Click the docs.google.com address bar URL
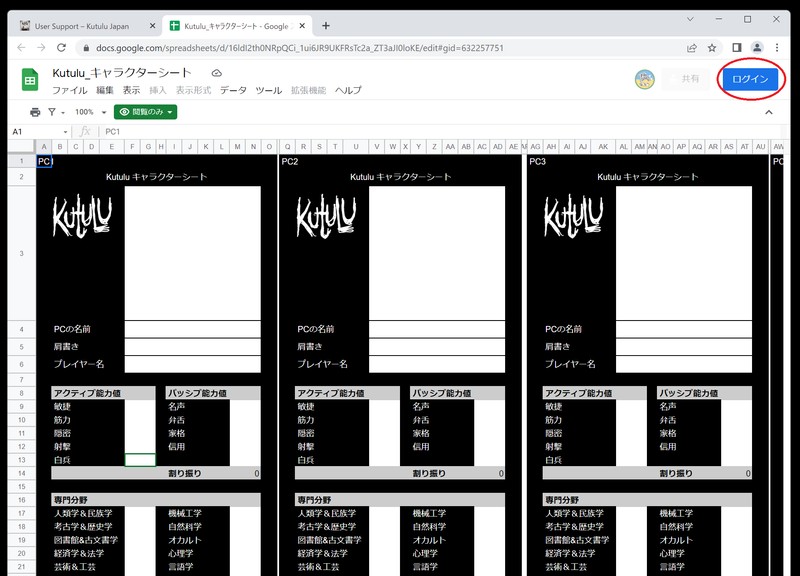Image resolution: width=800 pixels, height=576 pixels. [x=299, y=48]
